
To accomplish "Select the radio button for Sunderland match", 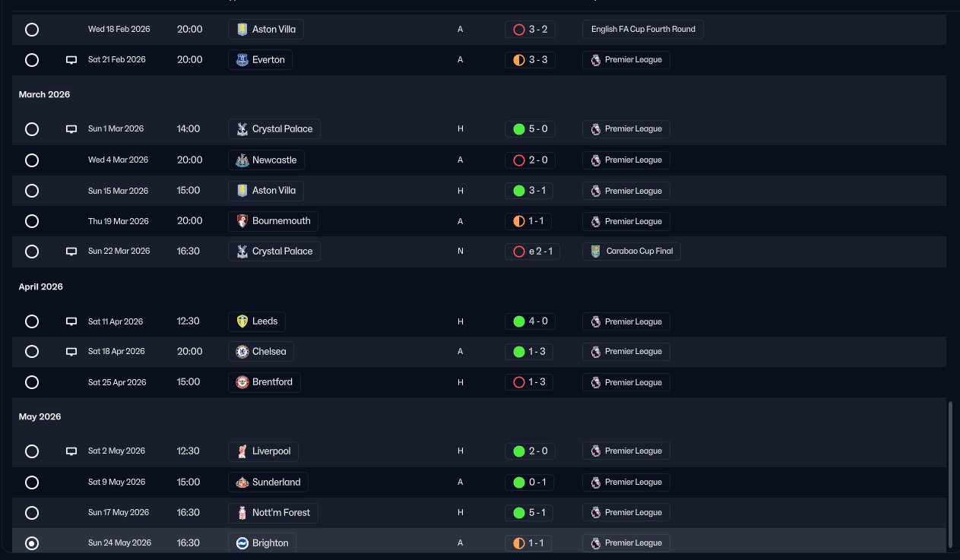I will click(32, 482).
